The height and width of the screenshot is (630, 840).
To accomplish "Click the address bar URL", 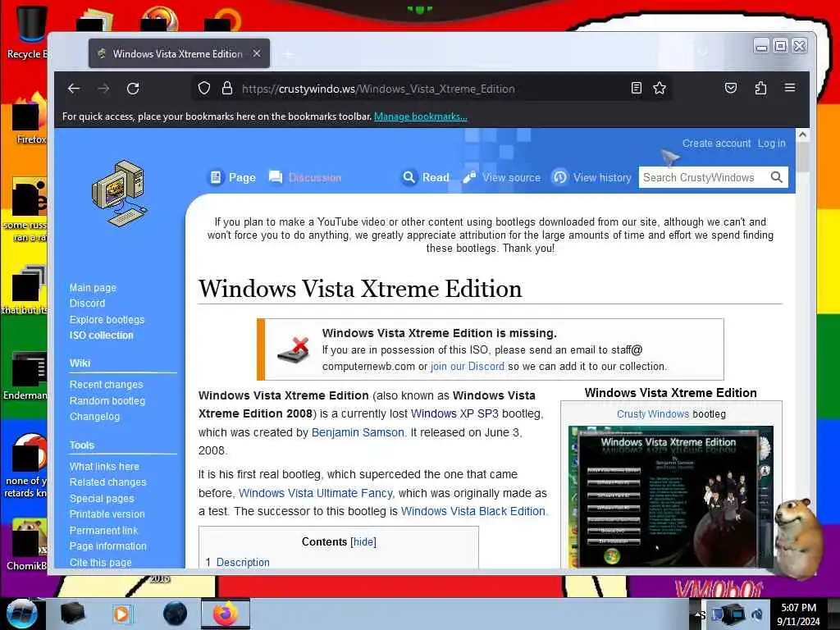I will pyautogui.click(x=378, y=89).
